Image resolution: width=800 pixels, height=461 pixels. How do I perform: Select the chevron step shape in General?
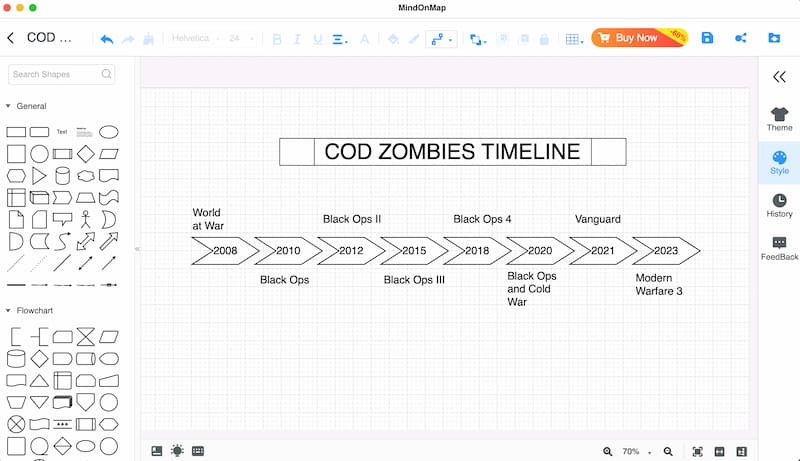(x=62, y=197)
